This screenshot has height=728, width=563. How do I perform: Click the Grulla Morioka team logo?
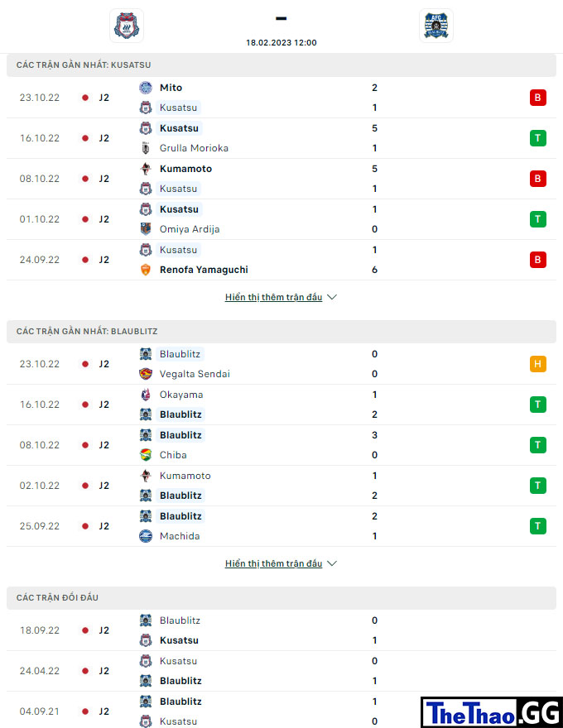(x=146, y=148)
